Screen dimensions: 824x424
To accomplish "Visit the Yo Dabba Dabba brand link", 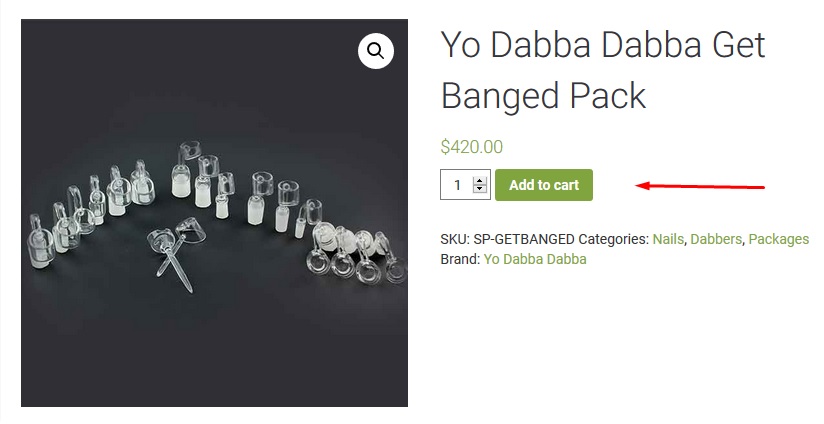I will 535,259.
